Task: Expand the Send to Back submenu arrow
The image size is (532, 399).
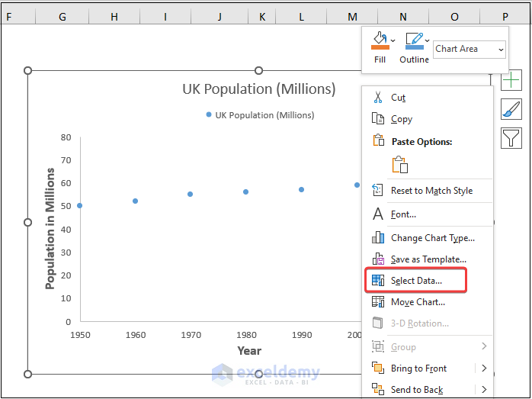Action: coord(484,390)
